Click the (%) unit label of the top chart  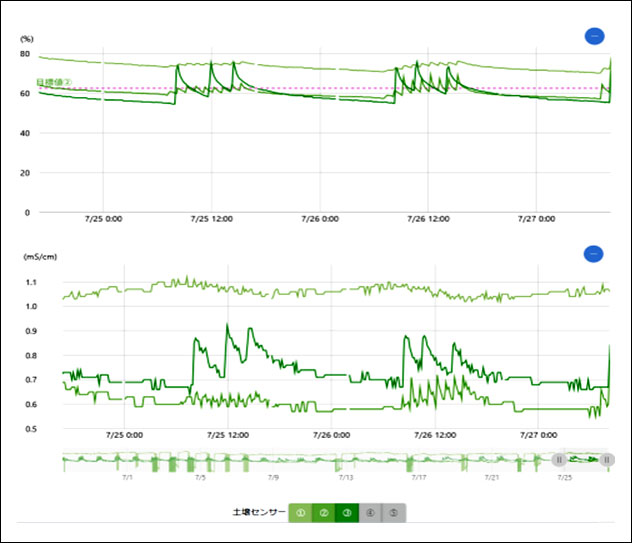pos(27,39)
